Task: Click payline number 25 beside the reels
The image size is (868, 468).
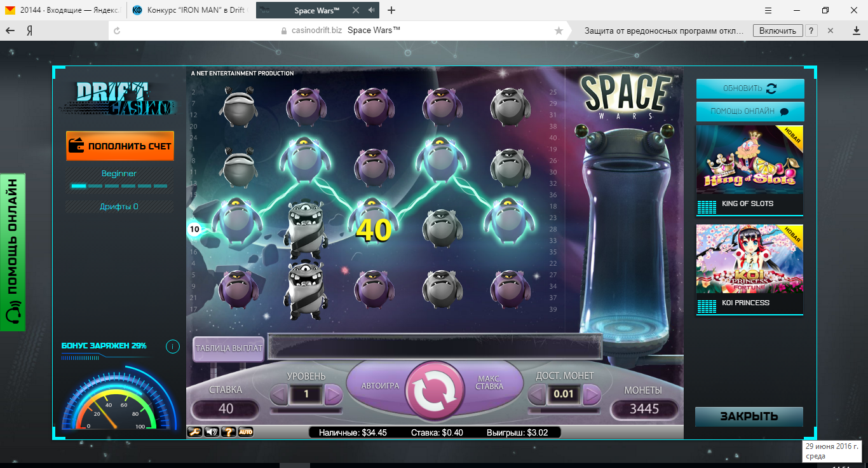Action: [553, 92]
